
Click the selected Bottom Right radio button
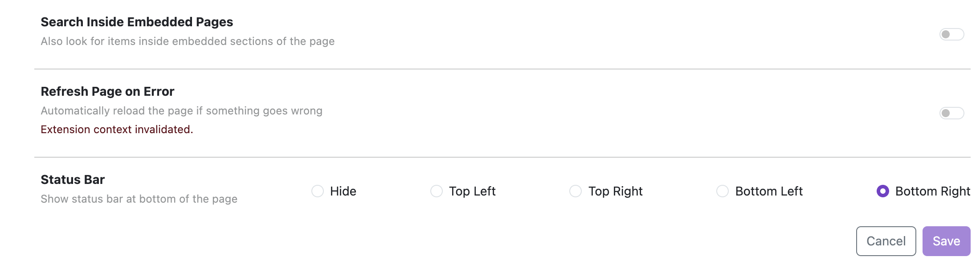882,191
